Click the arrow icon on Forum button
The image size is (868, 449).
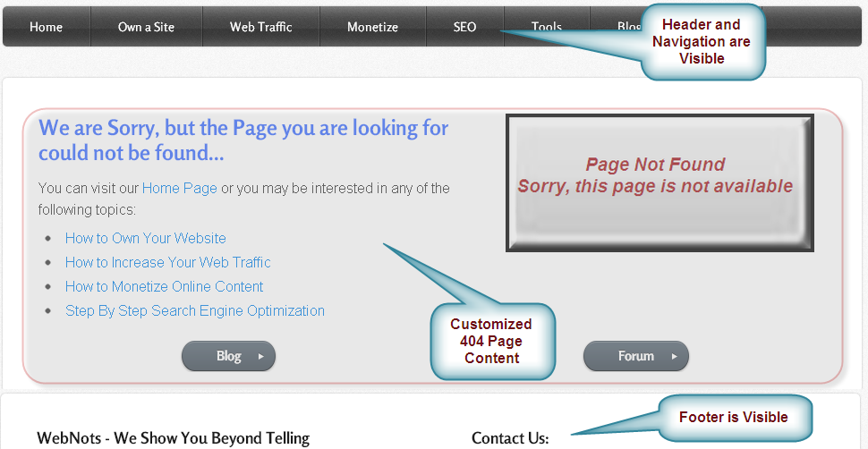point(674,356)
